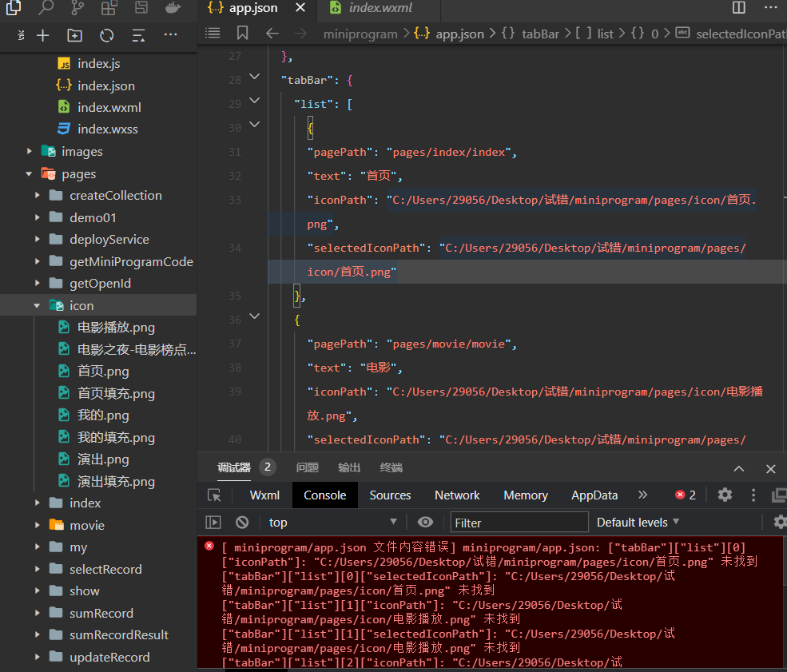Click the Docker whale icon

pyautogui.click(x=173, y=7)
